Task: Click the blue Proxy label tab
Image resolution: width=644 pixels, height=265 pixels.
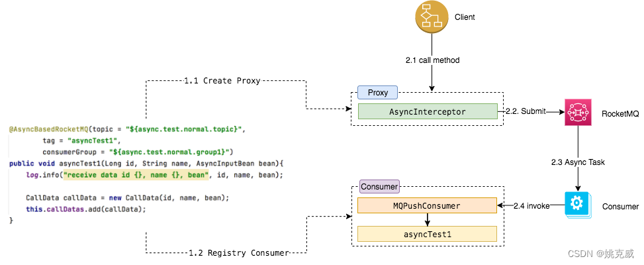Action: (378, 93)
